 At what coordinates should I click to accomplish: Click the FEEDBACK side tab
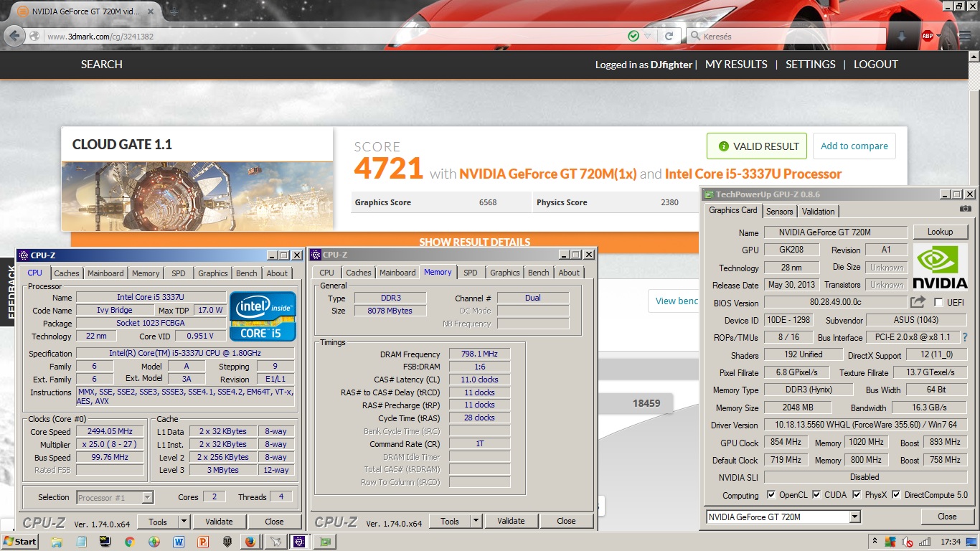(x=10, y=292)
